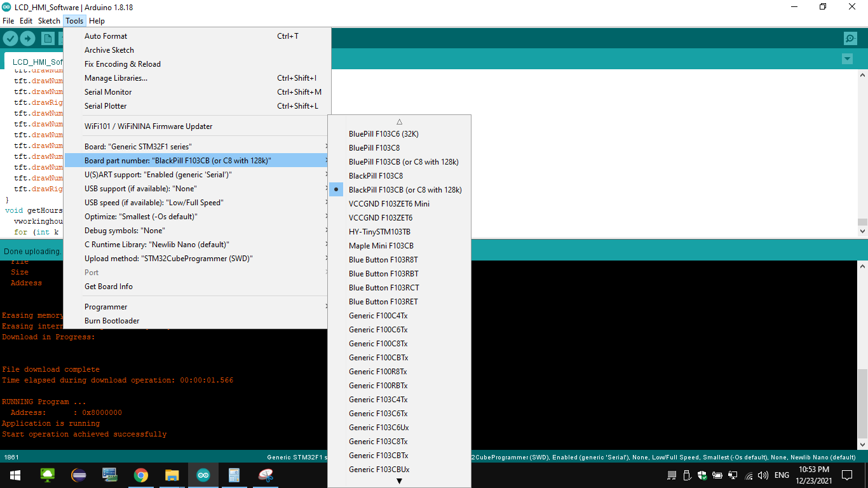Open Serial Plotter from Tools menu
The image size is (868, 488).
(197, 106)
